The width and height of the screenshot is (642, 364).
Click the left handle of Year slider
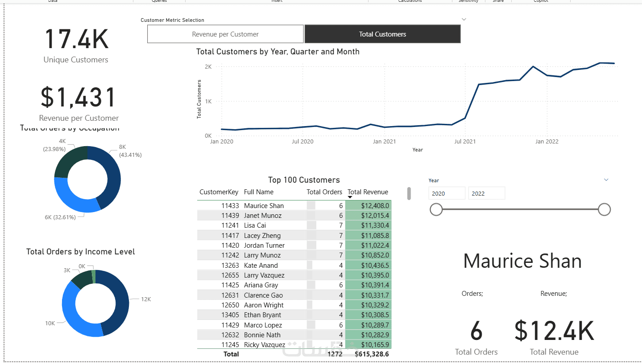click(x=436, y=209)
